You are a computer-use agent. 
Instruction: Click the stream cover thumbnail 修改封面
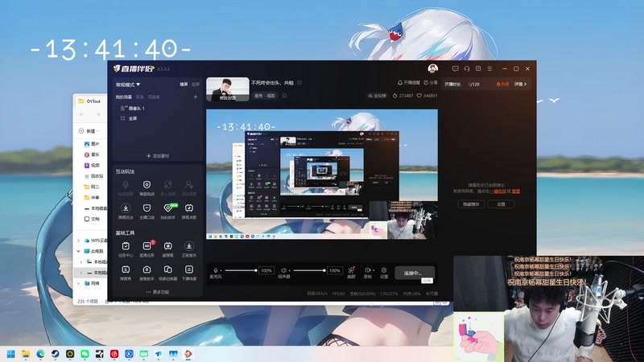pyautogui.click(x=228, y=89)
